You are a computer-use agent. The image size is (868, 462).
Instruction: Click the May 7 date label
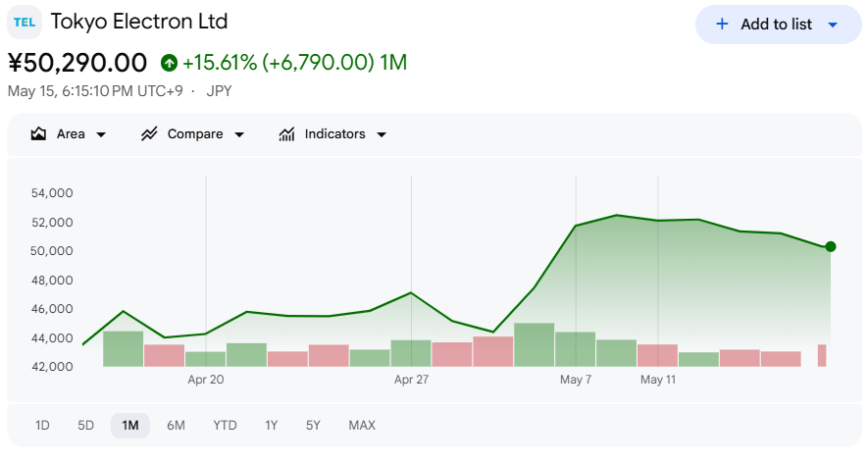pos(576,380)
